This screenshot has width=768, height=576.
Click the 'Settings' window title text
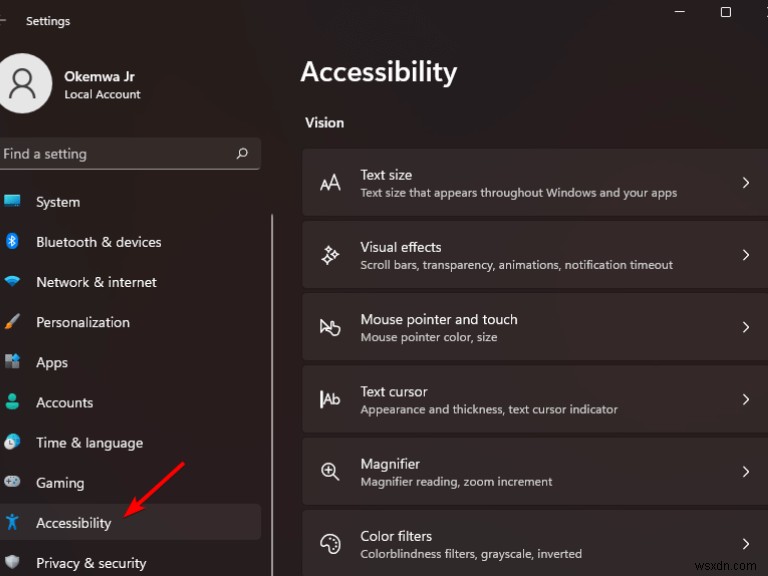pos(48,21)
